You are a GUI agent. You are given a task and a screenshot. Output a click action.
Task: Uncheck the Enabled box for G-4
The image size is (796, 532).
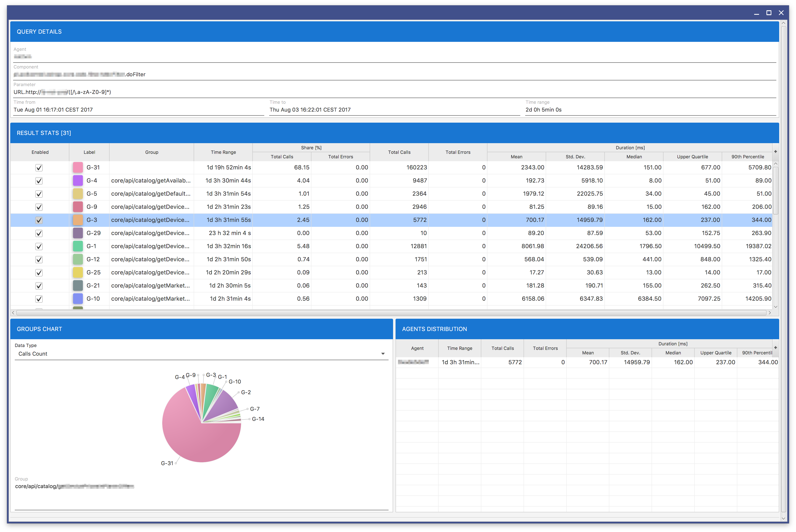[39, 181]
